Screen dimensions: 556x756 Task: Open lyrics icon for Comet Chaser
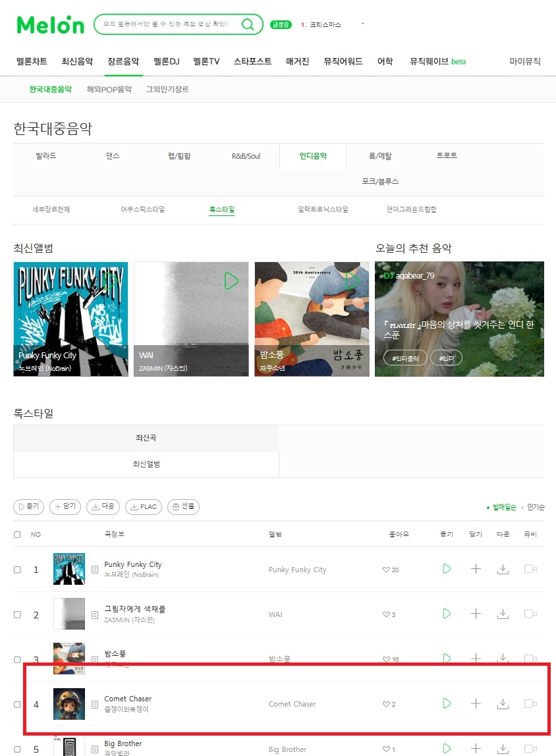[95, 705]
